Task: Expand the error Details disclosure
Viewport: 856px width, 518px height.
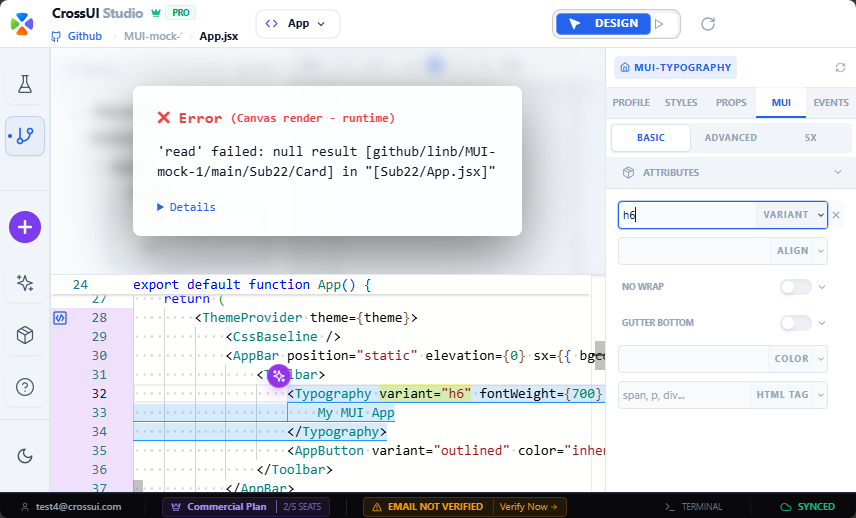Action: pyautogui.click(x=187, y=207)
